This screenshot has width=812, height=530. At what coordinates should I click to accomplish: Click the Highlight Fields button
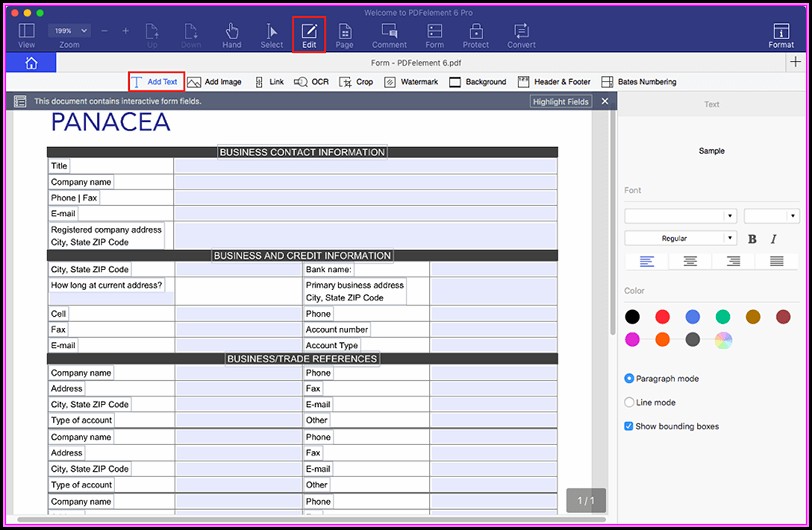click(x=561, y=102)
